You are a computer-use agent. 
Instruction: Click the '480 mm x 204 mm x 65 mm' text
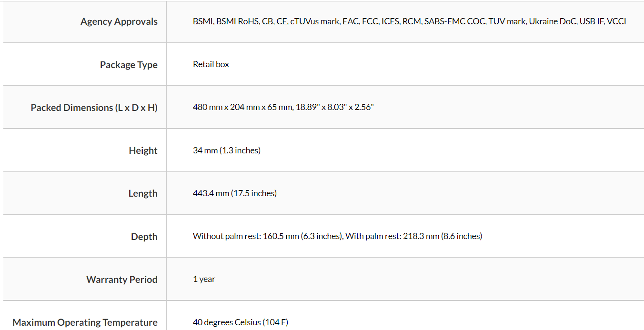click(242, 107)
